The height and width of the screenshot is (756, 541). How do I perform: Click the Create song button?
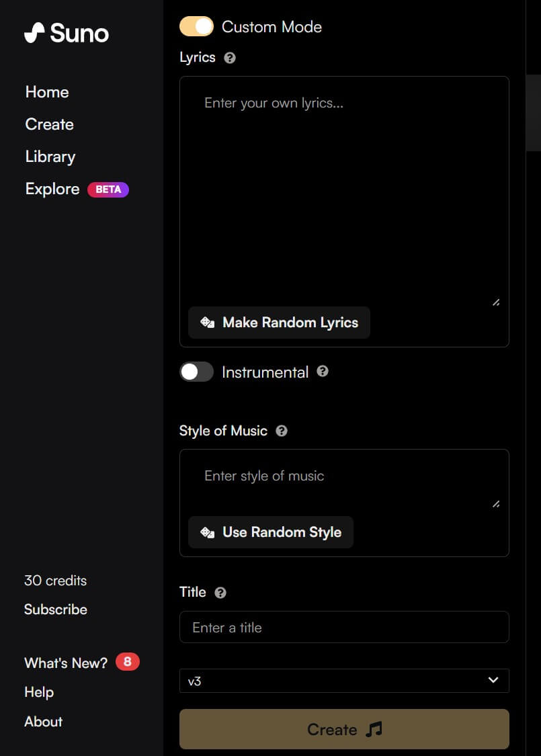pos(344,729)
